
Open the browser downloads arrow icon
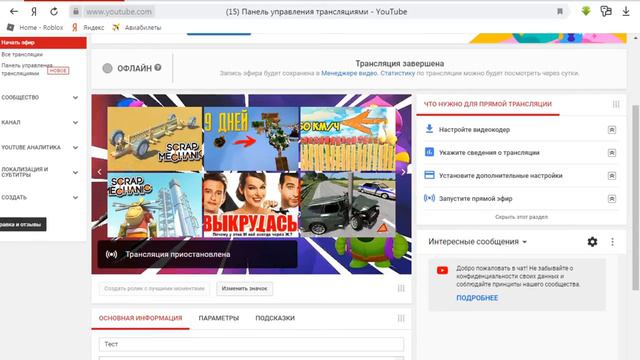[x=626, y=11]
